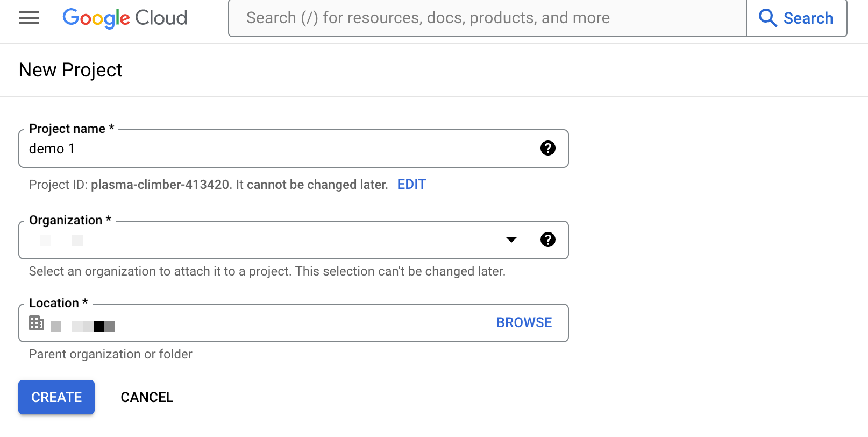This screenshot has height=437, width=868.
Task: Focus the top resources search bar
Action: click(484, 18)
